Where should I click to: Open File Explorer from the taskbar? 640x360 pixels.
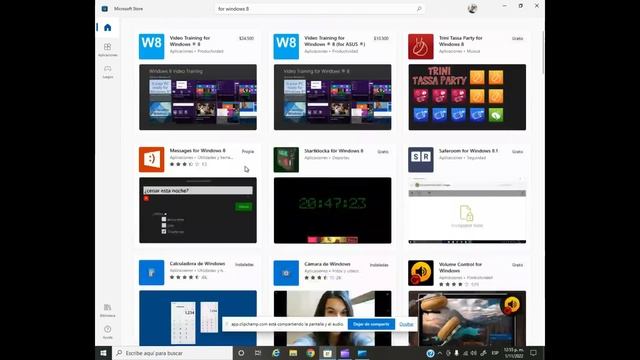pyautogui.click(x=293, y=353)
